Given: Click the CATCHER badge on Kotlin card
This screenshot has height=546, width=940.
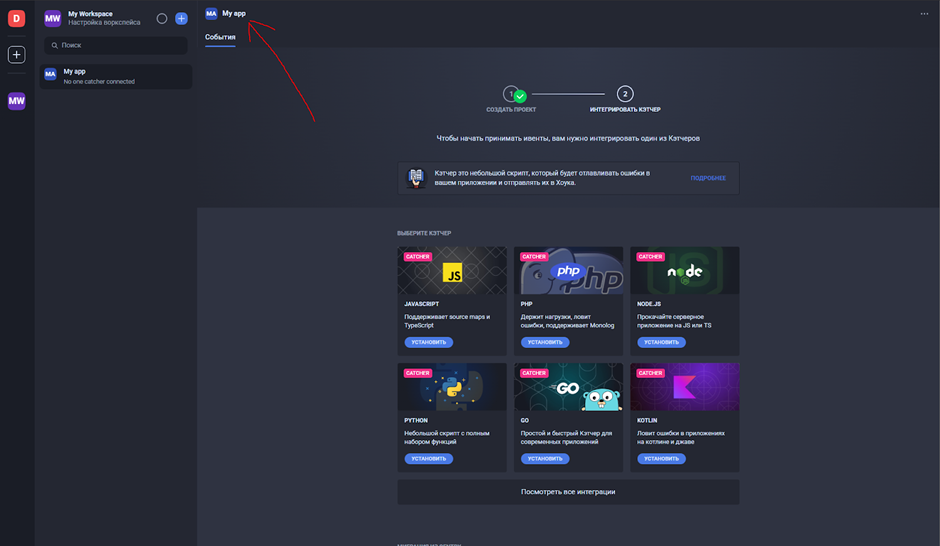Looking at the screenshot, I should point(650,373).
